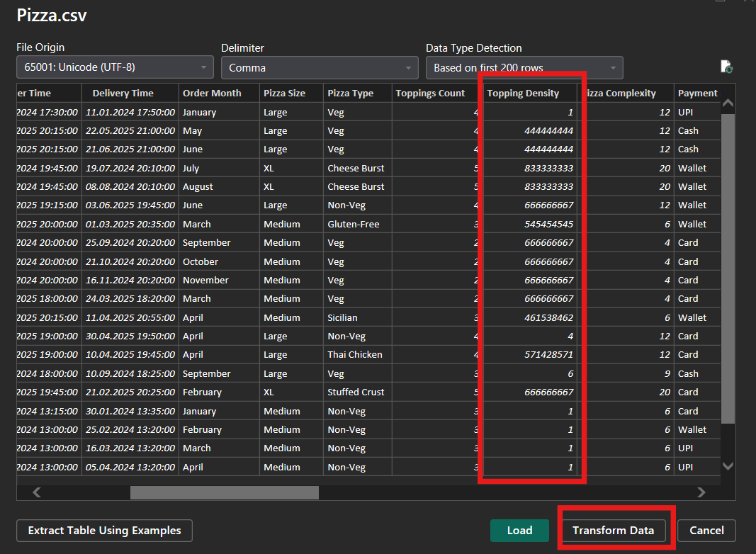Open the Data Type Detection dropdown

pyautogui.click(x=524, y=68)
